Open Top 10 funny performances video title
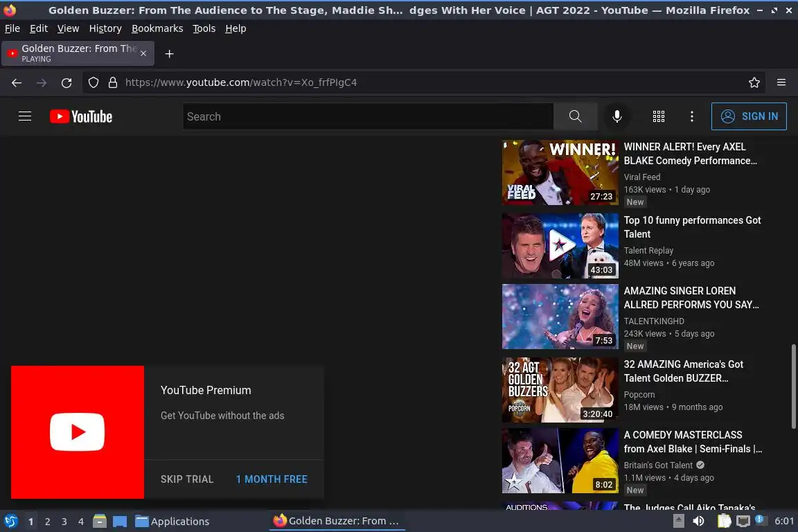This screenshot has width=798, height=532. (x=692, y=227)
